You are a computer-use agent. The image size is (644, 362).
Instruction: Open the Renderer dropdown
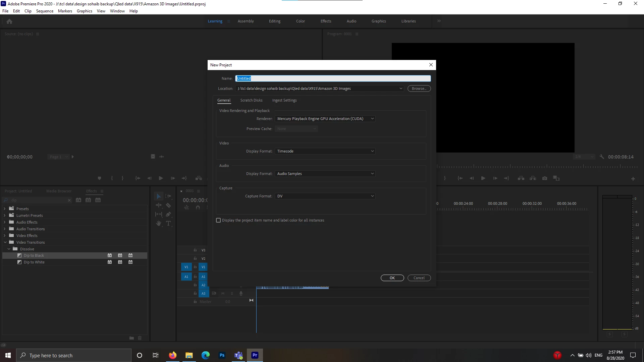point(325,119)
